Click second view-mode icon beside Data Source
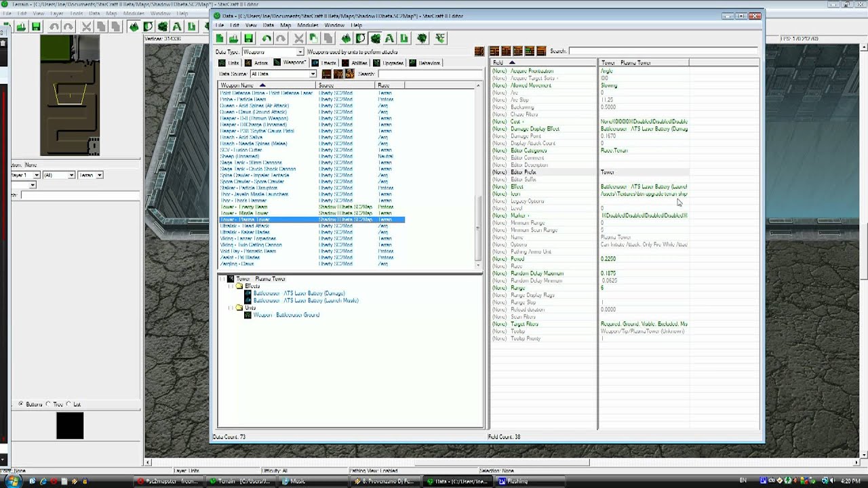This screenshot has height=488, width=868. click(338, 74)
